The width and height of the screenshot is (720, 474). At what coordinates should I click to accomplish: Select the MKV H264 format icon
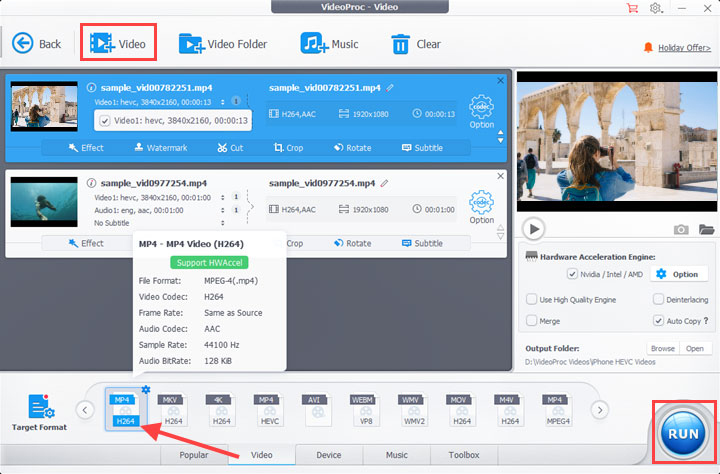coord(173,410)
